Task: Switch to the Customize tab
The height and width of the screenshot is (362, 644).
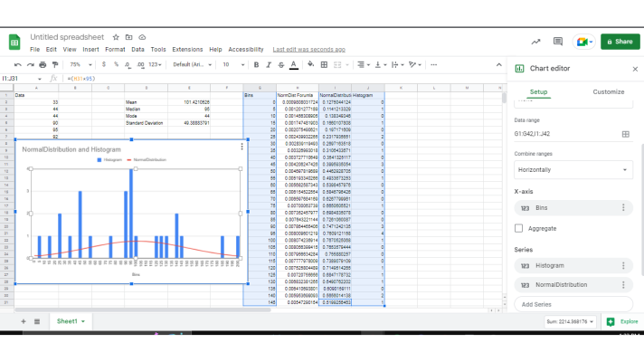Action: 608,92
